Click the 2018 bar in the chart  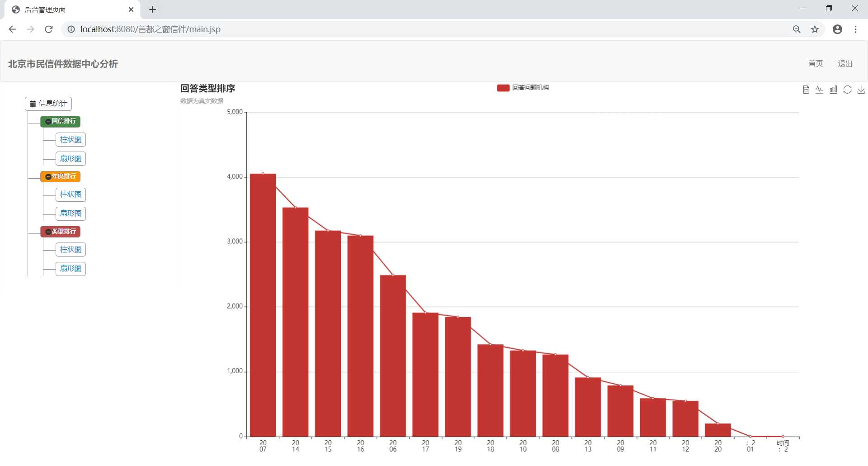(491, 390)
